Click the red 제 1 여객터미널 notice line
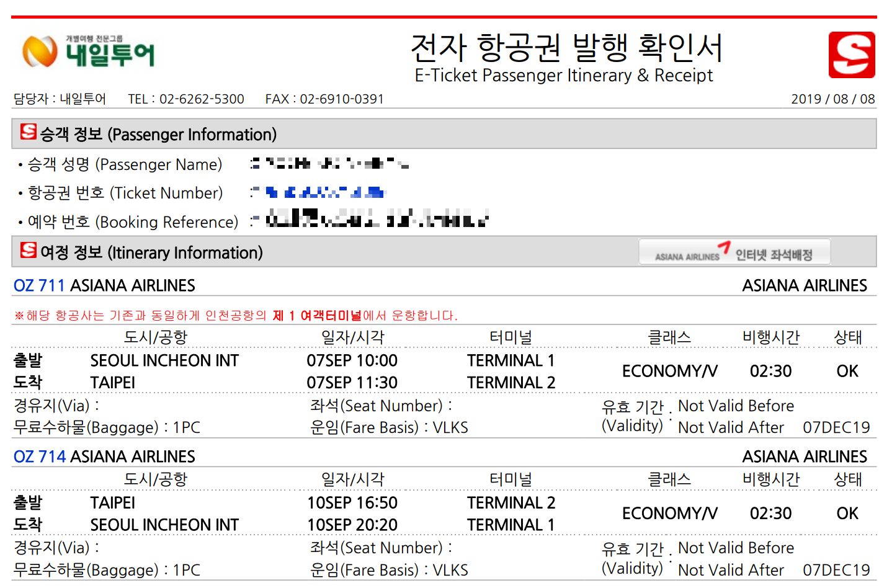This screenshot has width=879, height=588. click(x=236, y=316)
